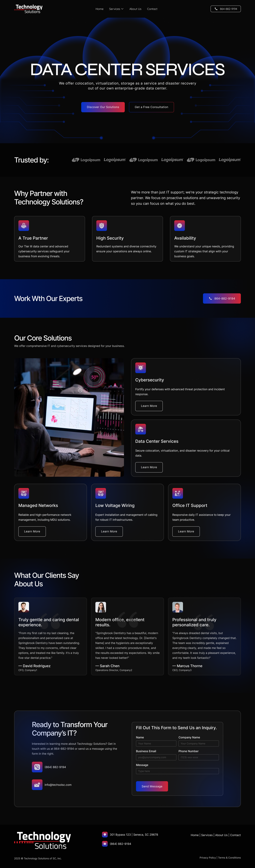
Task: Click the 864-882-9194 header phone button
Action: 226,9
